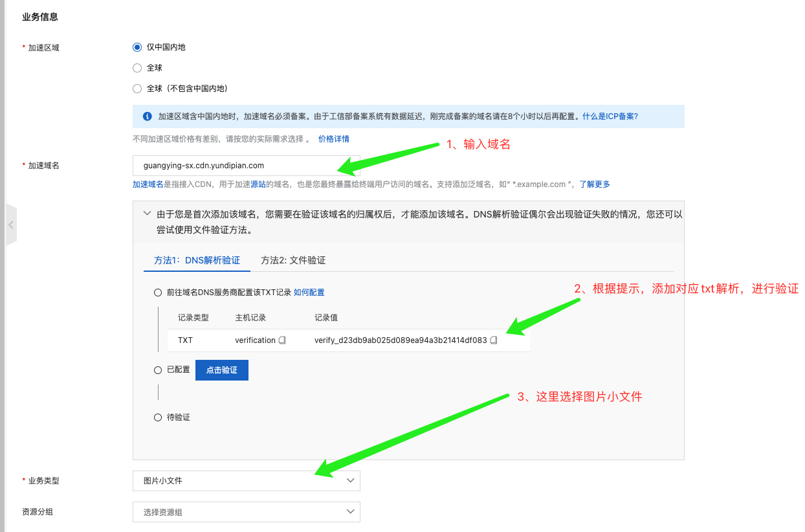The image size is (805, 532).
Task: Switch to 方法1: DNS解析验证 tab
Action: coord(197,260)
